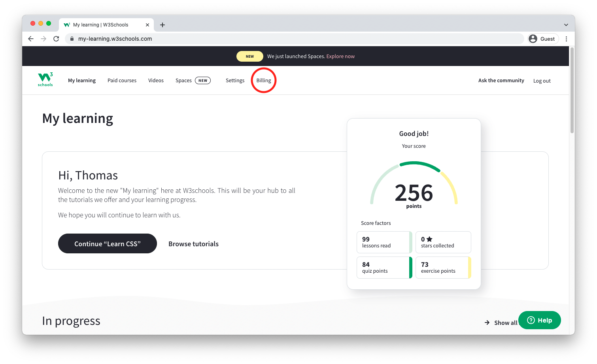The image size is (597, 364).
Task: Click the My learning heading
Action: click(77, 119)
